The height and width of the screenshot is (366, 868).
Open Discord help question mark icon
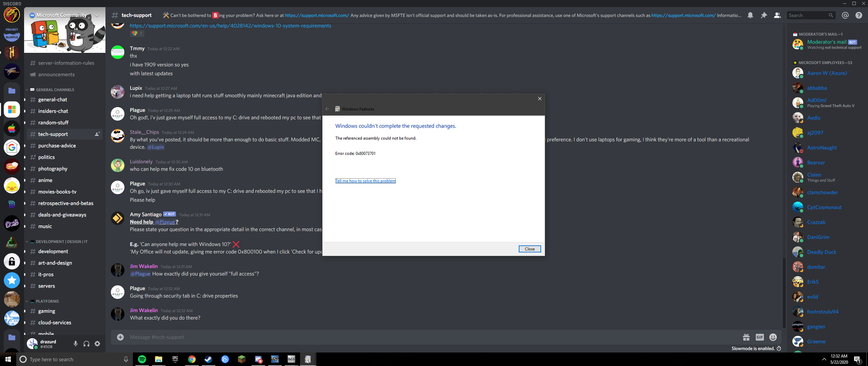(x=859, y=15)
